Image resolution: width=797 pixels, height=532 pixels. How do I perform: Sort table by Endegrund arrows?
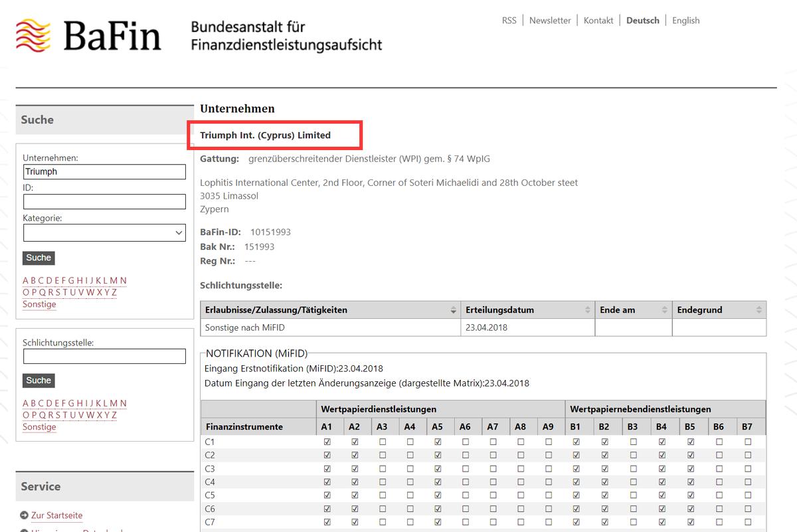[758, 310]
